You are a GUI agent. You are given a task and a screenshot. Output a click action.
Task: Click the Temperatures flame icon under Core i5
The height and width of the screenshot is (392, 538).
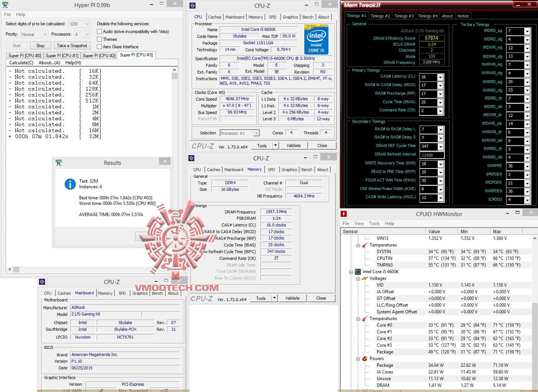coord(365,318)
